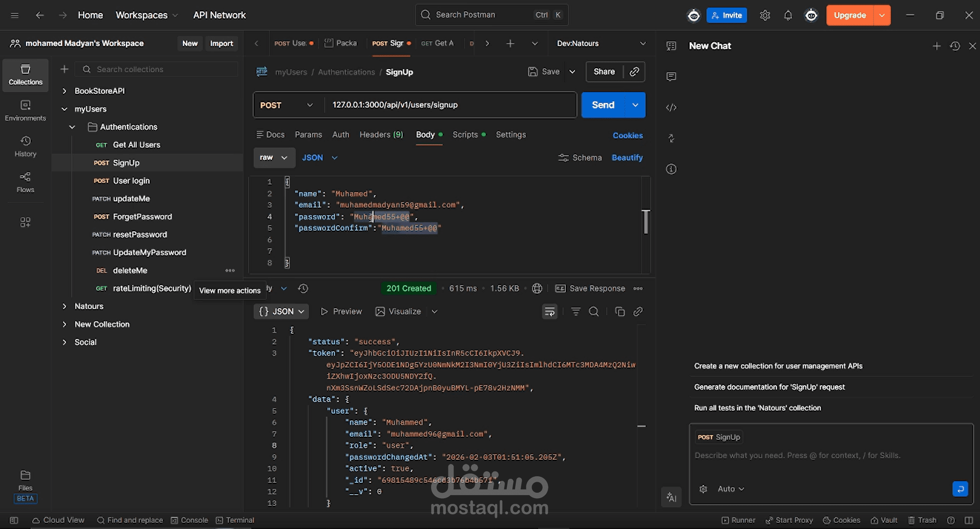The height and width of the screenshot is (529, 980).
Task: Click the request body editor scrollbar
Action: point(646,222)
